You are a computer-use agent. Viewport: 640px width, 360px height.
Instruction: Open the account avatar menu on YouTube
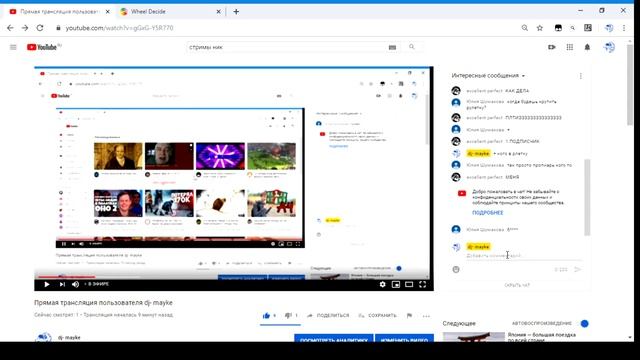609,47
